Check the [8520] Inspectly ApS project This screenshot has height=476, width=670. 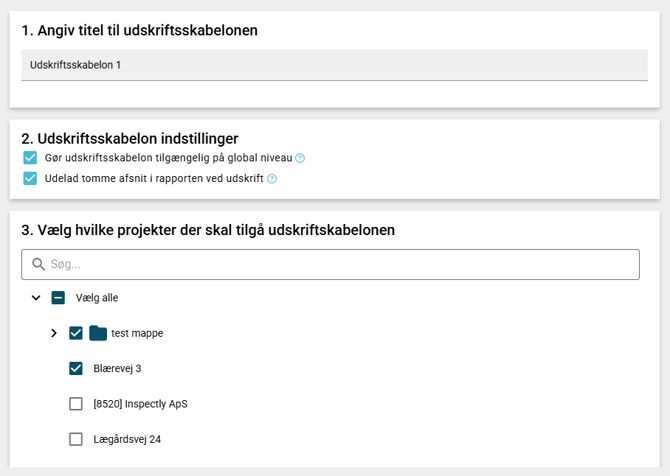click(76, 404)
